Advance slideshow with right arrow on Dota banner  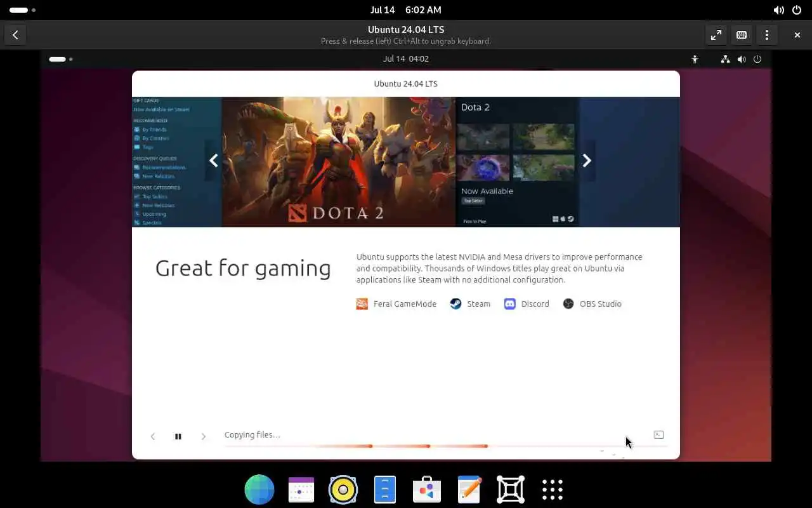tap(587, 161)
